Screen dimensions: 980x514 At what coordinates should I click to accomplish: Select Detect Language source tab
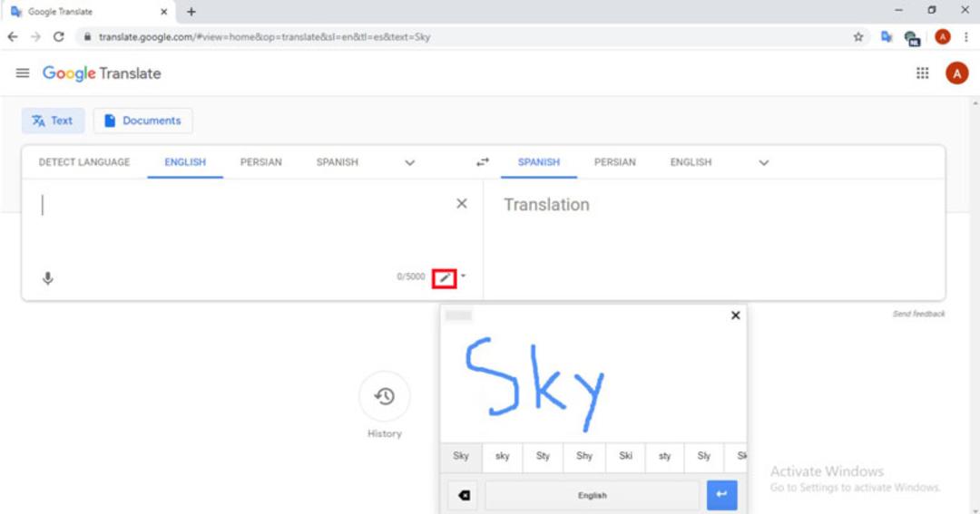coord(84,162)
